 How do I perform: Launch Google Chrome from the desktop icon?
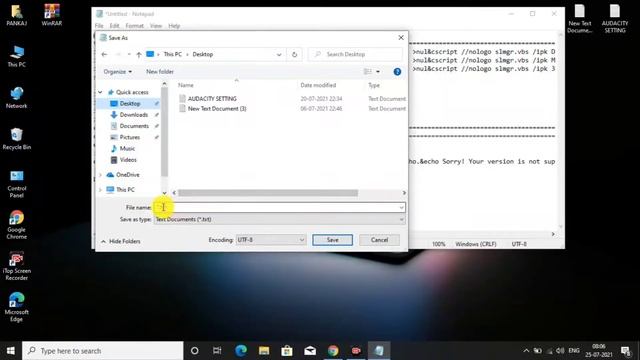(17, 225)
